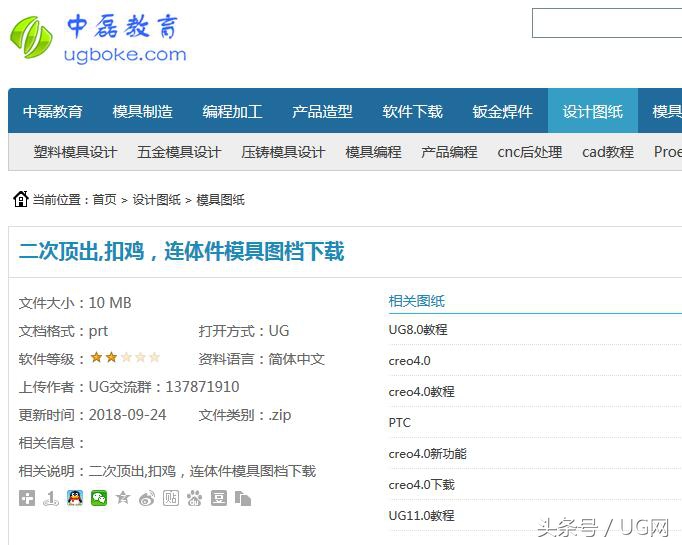Screen dimensions: 682x545
Task: Share to Baidu Tieba 贴 icon
Action: (171, 498)
